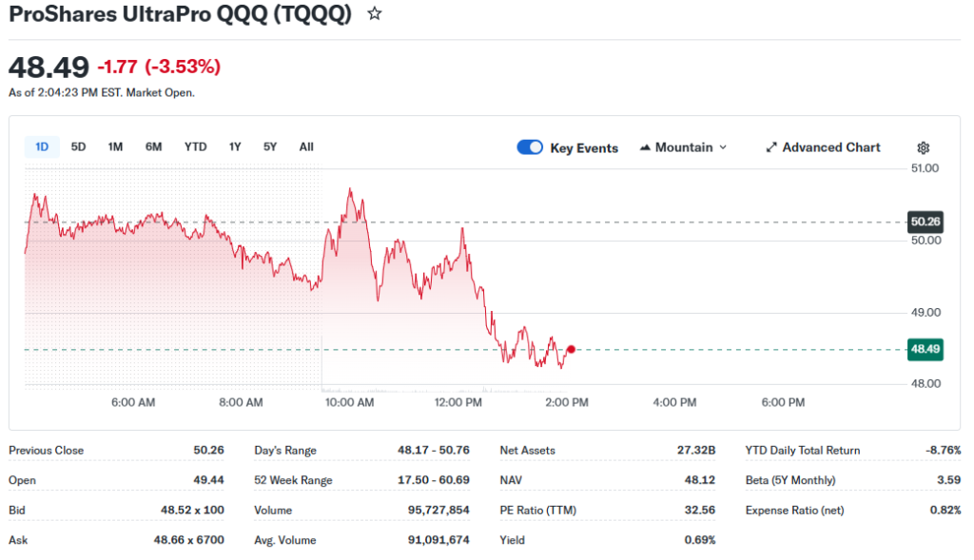The image size is (974, 560).
Task: Select the 1M chart range
Action: [x=115, y=146]
